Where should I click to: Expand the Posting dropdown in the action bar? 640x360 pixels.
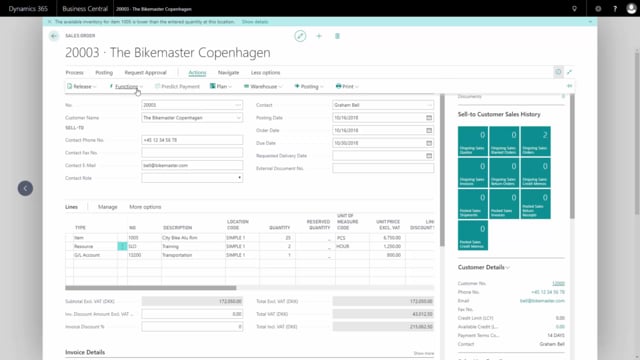tap(309, 87)
